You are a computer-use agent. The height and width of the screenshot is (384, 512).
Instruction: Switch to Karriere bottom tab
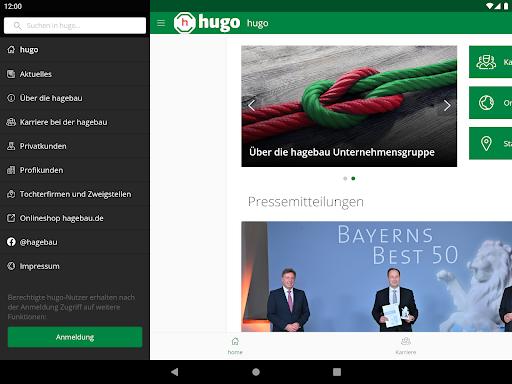point(406,346)
